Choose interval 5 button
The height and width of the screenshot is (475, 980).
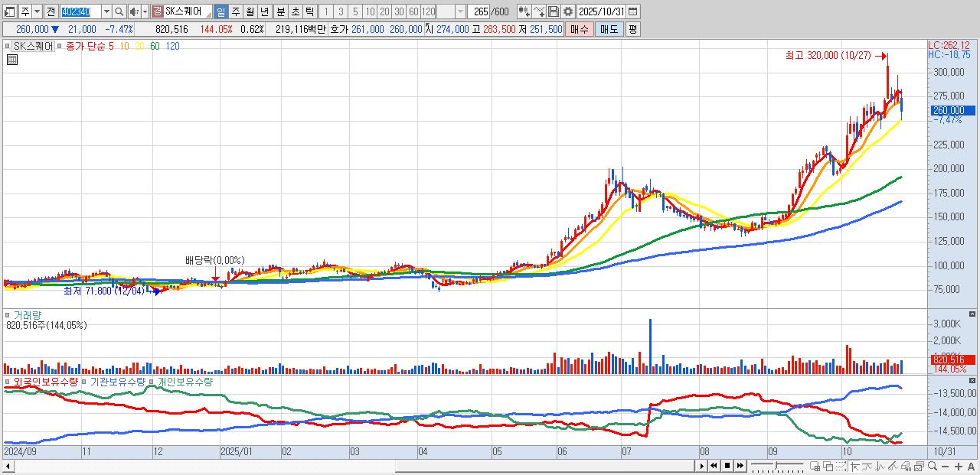click(355, 11)
